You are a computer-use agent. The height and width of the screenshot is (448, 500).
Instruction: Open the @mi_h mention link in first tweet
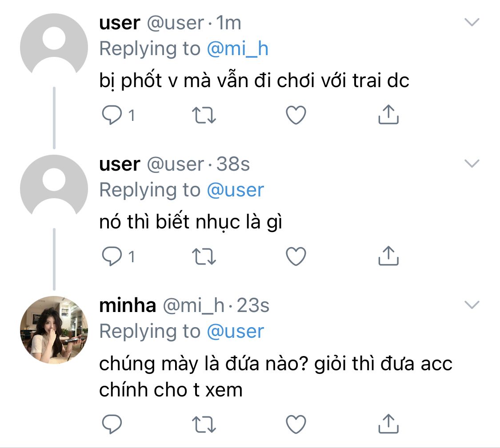237,49
